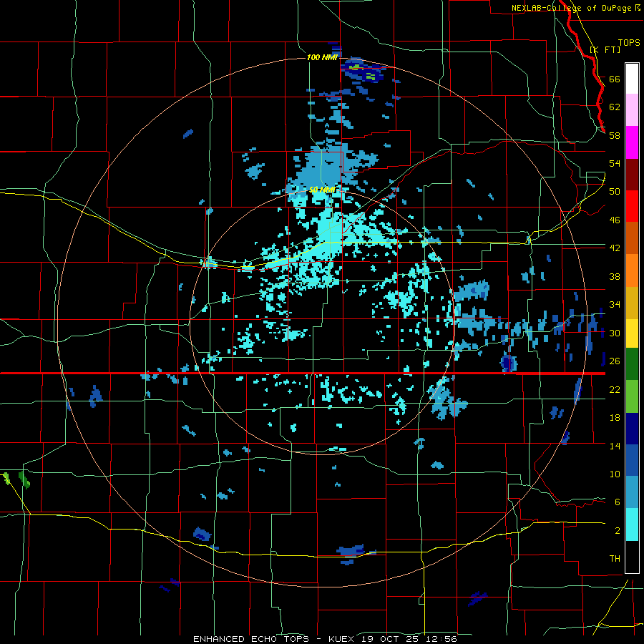Click the TOPS legend title
644x644 pixels.
(629, 42)
